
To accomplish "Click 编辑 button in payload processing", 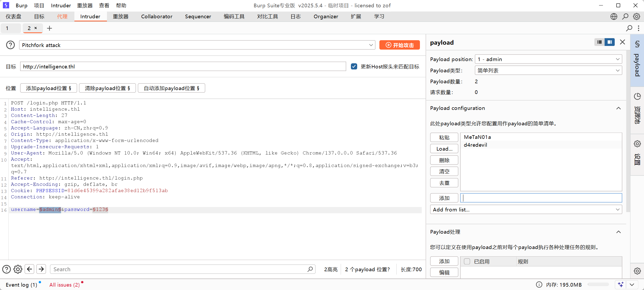I will [444, 273].
